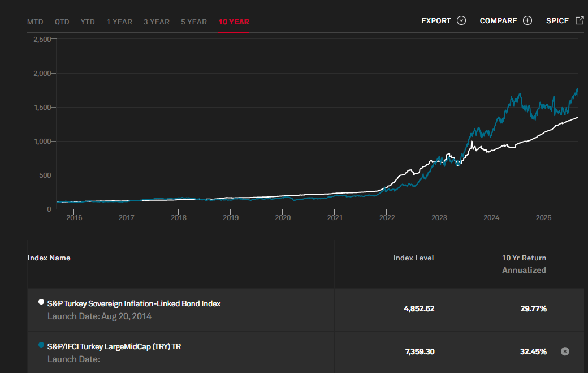
Task: Click the 2017 x-axis label
Action: [x=127, y=218]
